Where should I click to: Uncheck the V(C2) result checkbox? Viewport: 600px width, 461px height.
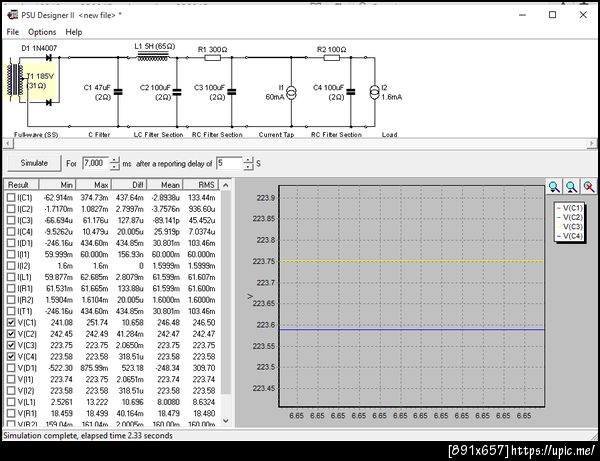(11, 334)
